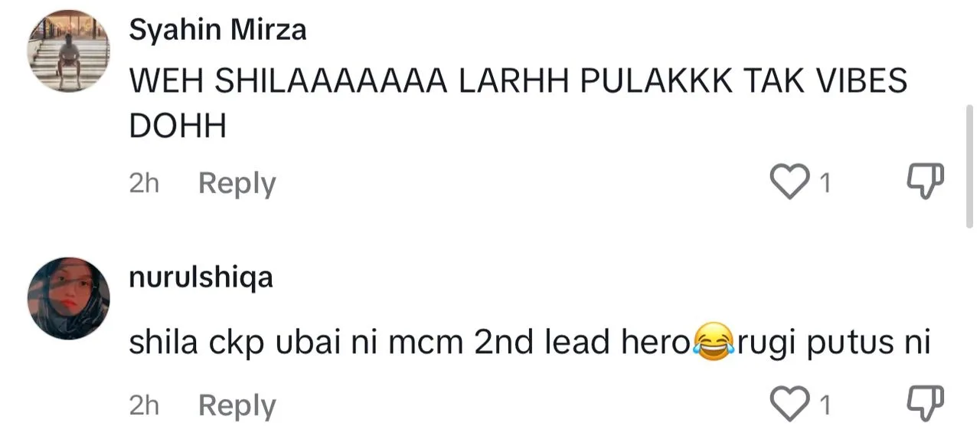Like Syahin Mirza's comment with heart icon

click(x=789, y=182)
